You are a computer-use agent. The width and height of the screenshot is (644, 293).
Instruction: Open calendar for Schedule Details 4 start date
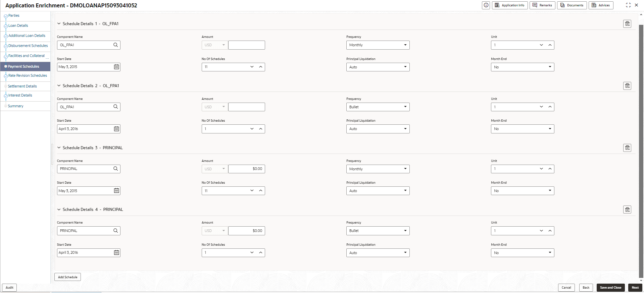pyautogui.click(x=116, y=252)
